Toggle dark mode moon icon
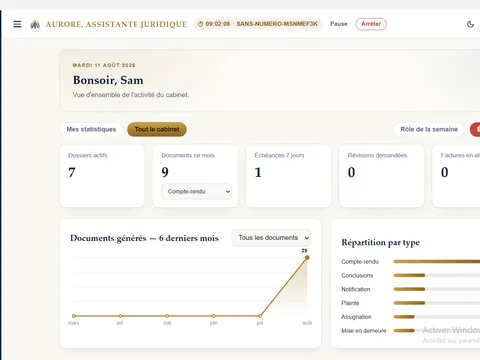 coord(470,24)
